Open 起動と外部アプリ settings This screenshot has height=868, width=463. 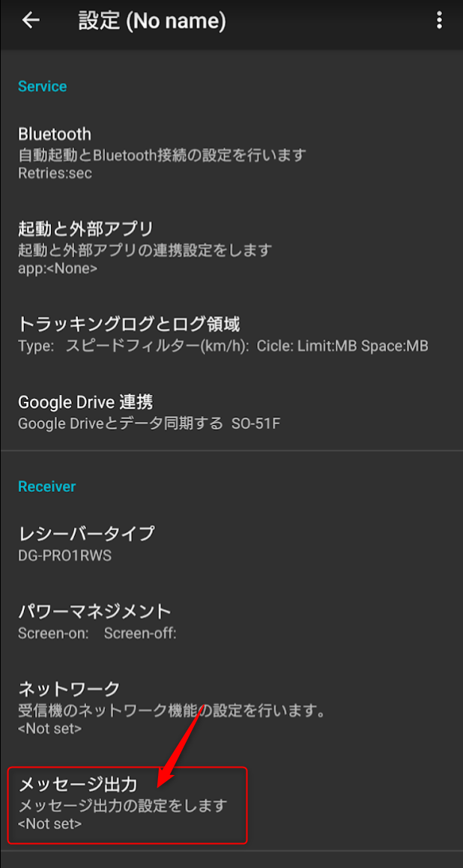(85, 228)
